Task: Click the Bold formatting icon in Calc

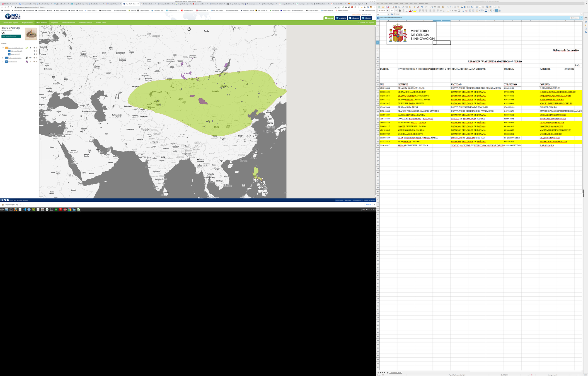Action: tap(400, 11)
